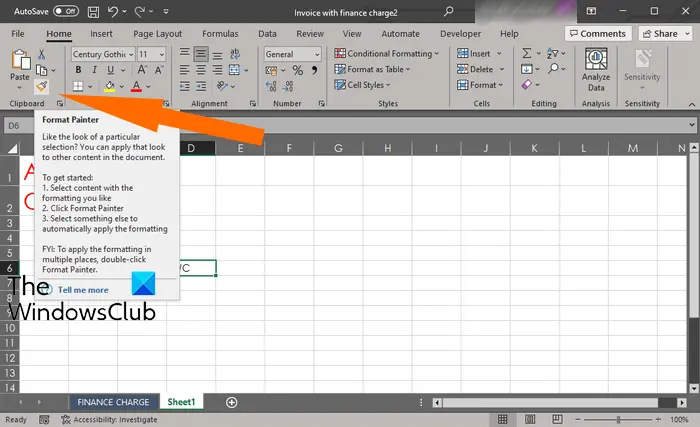The image size is (700, 427).
Task: Open the font size 11 dropdown
Action: 162,54
